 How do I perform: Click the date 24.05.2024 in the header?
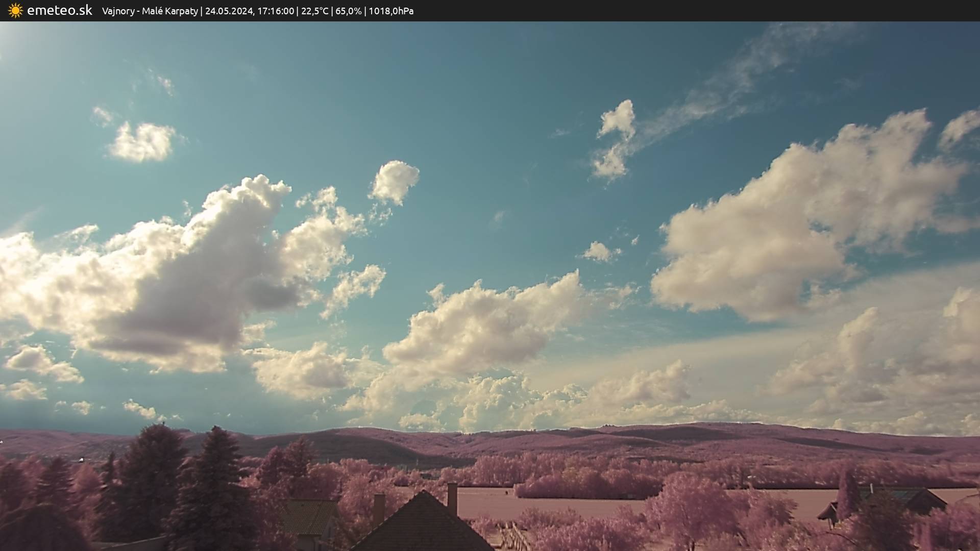(x=229, y=11)
